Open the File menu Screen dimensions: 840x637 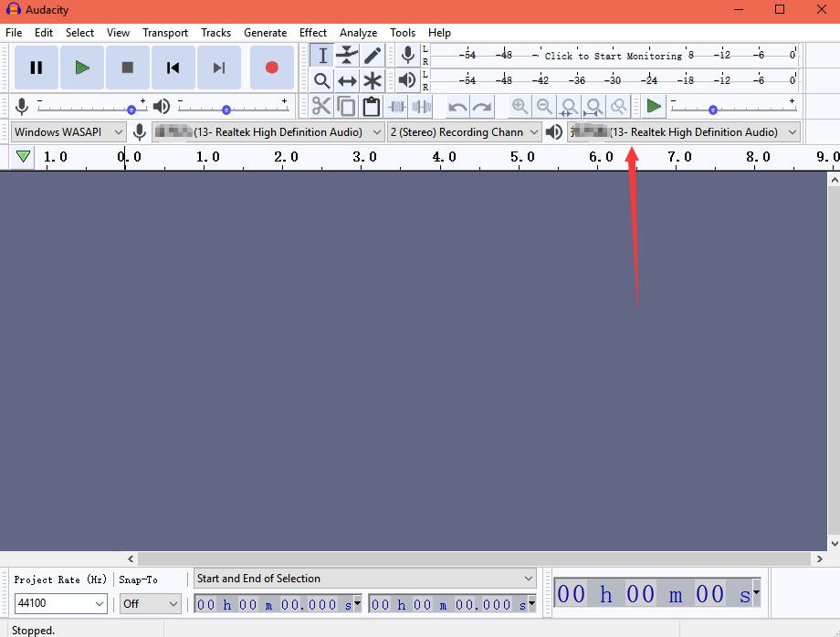click(x=14, y=33)
